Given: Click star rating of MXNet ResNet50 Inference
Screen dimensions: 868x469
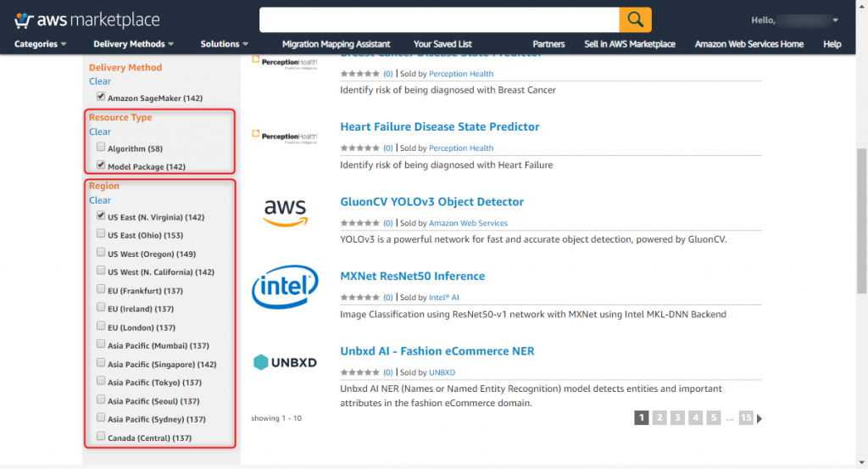Looking at the screenshot, I should [x=359, y=298].
